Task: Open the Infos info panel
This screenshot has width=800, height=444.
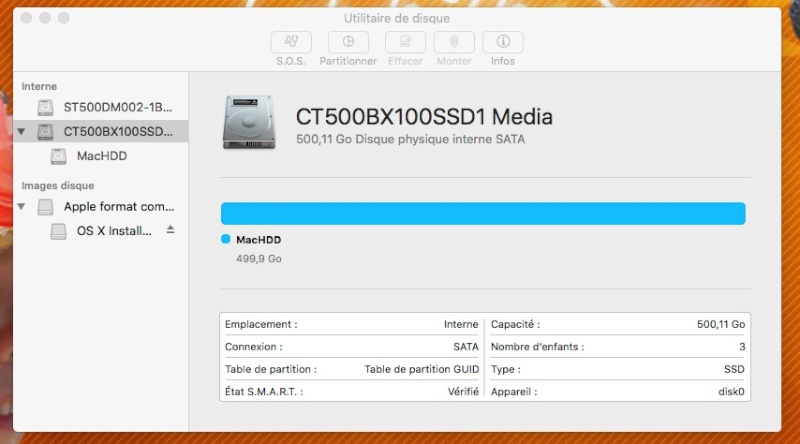Action: [x=503, y=42]
